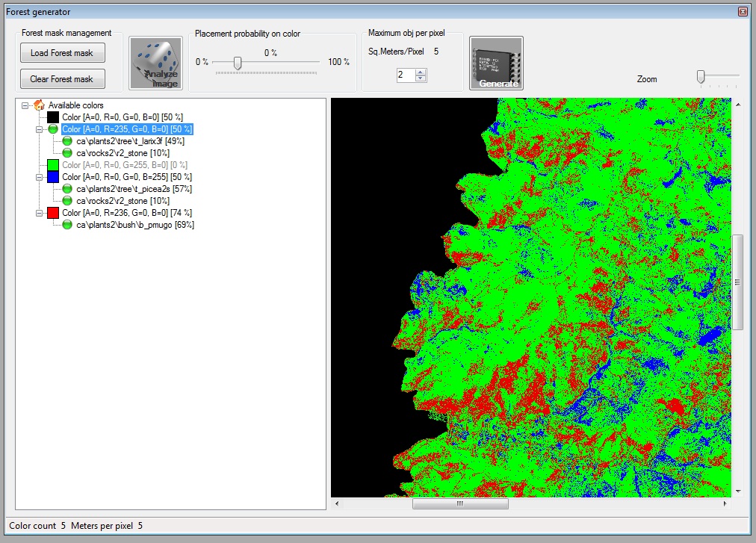Select r2_stone entry under the blue color

click(123, 201)
